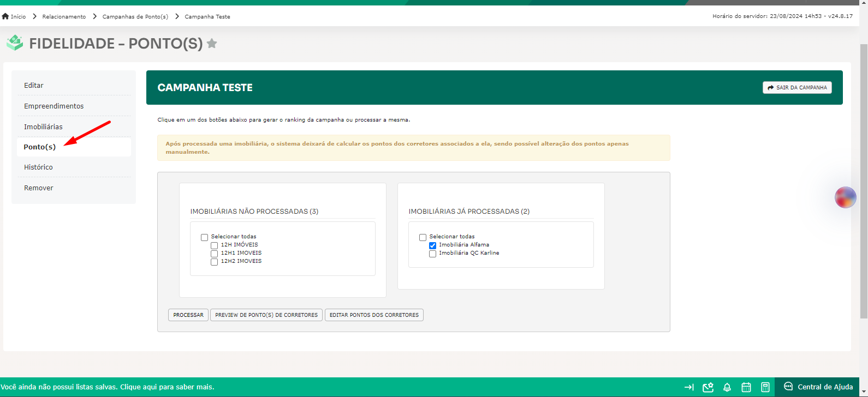Click the saved lists message in footer

108,387
